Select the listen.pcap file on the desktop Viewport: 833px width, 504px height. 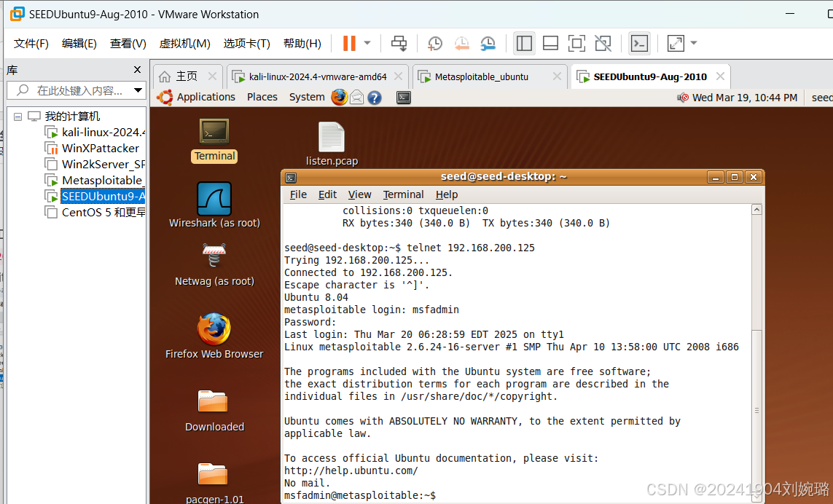click(x=332, y=144)
